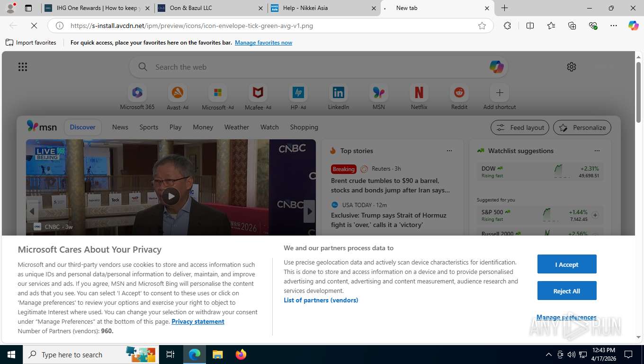Stop loading the page

pyautogui.click(x=34, y=26)
